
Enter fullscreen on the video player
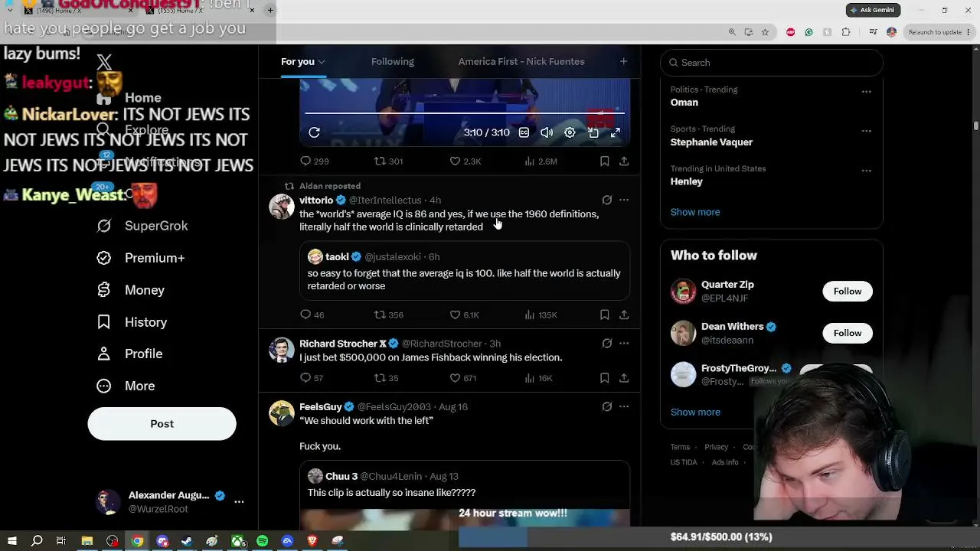[x=615, y=132]
